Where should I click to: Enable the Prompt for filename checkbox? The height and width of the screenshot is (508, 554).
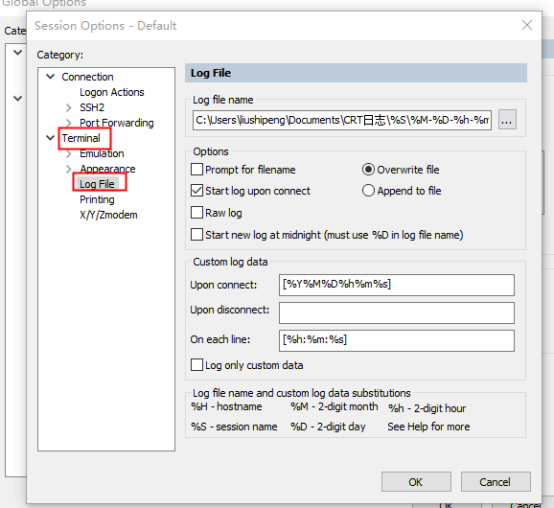point(197,169)
